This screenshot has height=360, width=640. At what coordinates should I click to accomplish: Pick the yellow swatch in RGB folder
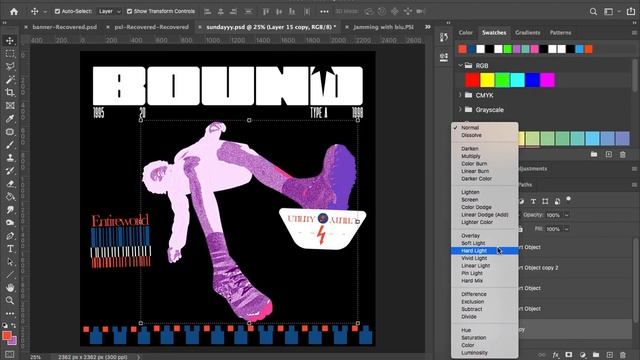click(x=487, y=80)
